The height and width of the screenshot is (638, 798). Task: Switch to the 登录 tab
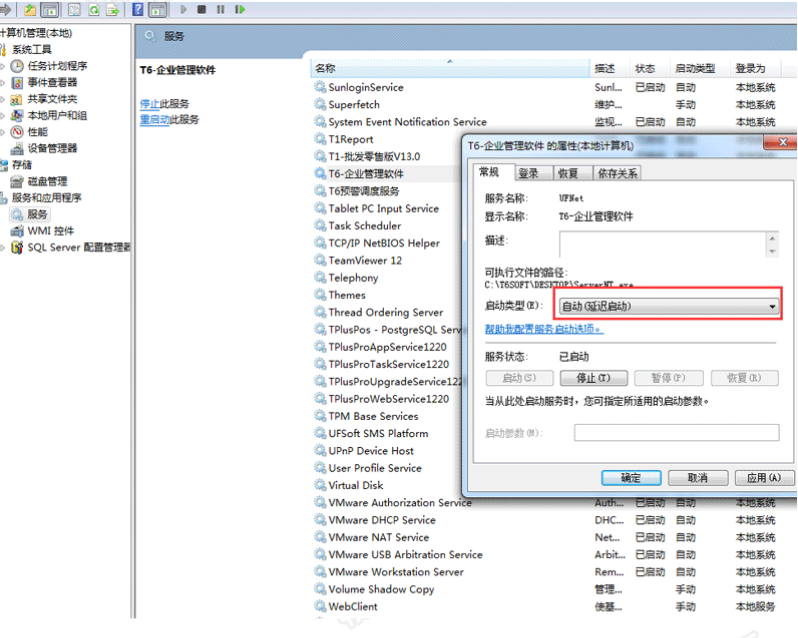coord(528,173)
